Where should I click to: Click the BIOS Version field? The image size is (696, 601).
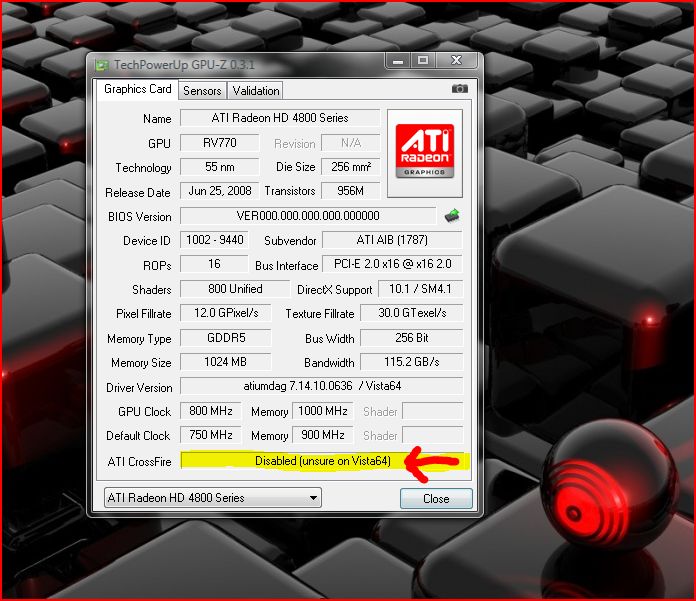[x=308, y=216]
